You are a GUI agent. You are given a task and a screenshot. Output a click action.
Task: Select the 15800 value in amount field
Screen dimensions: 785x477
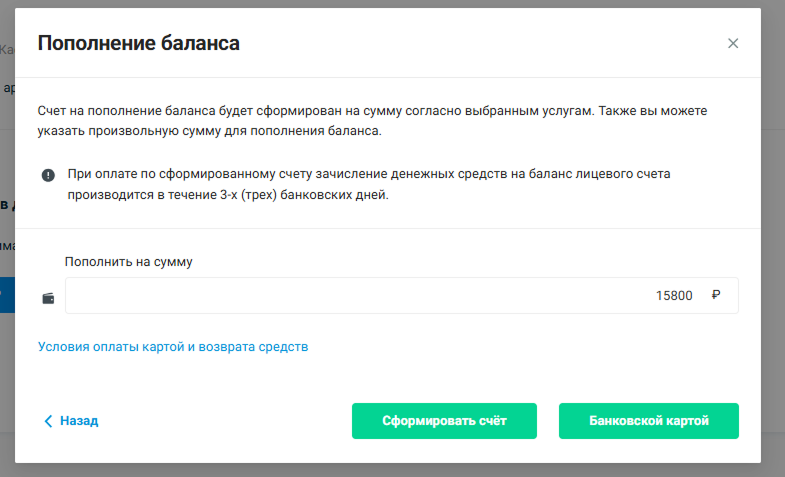(674, 295)
